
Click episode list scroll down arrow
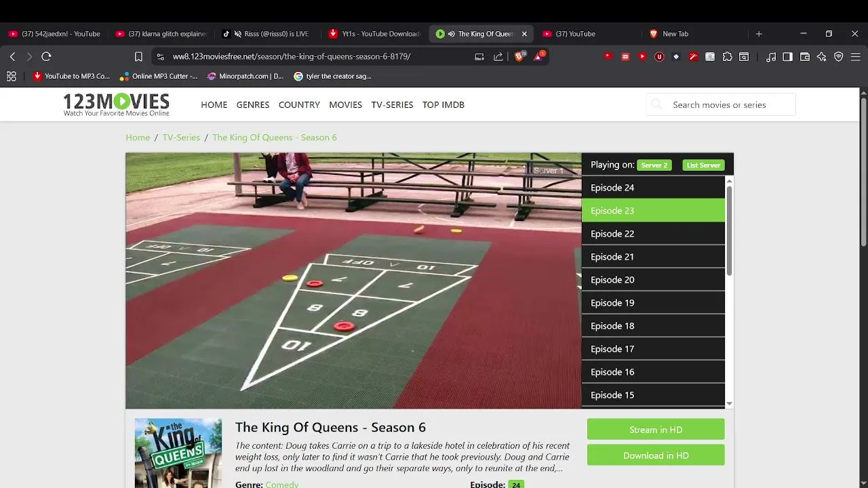tap(729, 404)
